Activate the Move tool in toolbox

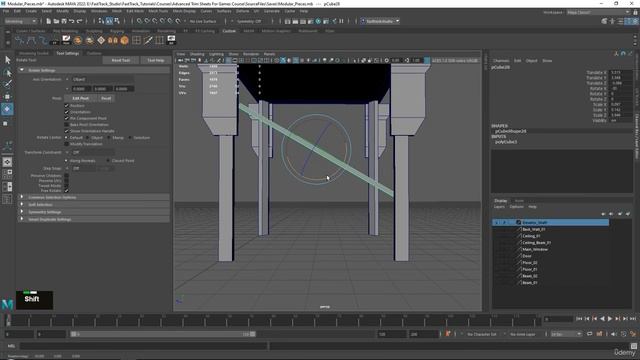click(x=7, y=97)
